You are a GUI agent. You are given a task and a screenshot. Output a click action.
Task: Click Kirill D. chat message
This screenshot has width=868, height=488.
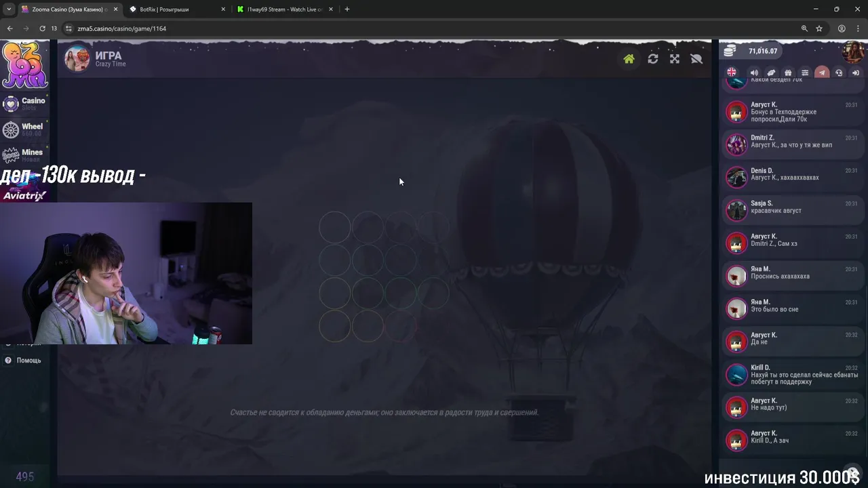(792, 374)
